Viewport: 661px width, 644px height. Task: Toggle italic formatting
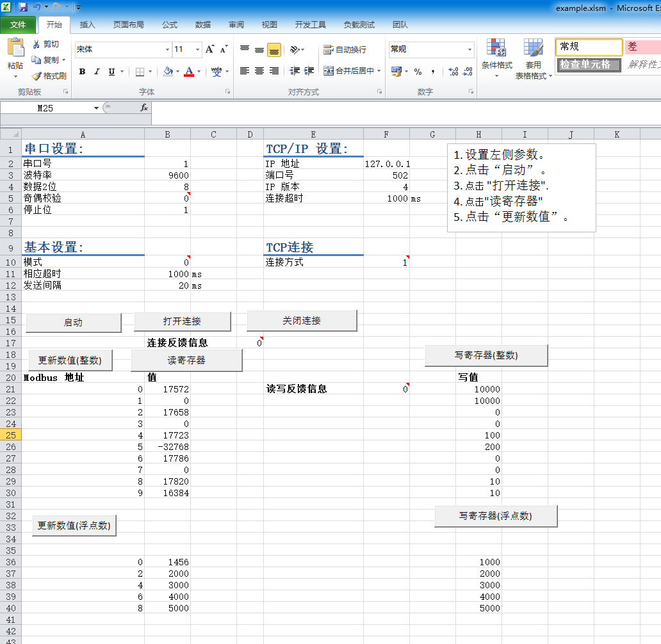(97, 72)
